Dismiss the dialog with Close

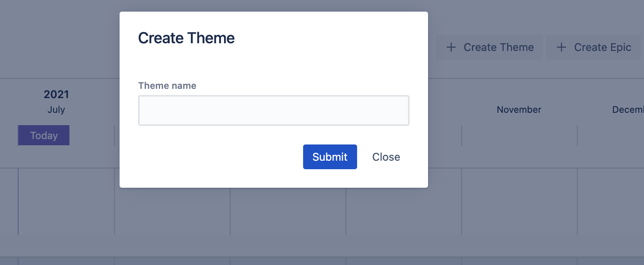[386, 157]
